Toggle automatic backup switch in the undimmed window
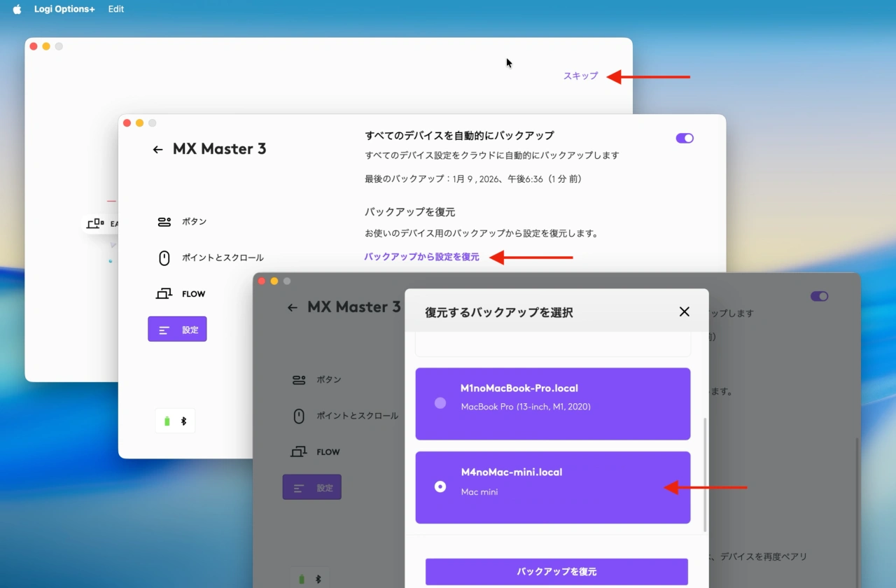Image resolution: width=896 pixels, height=588 pixels. click(x=684, y=139)
